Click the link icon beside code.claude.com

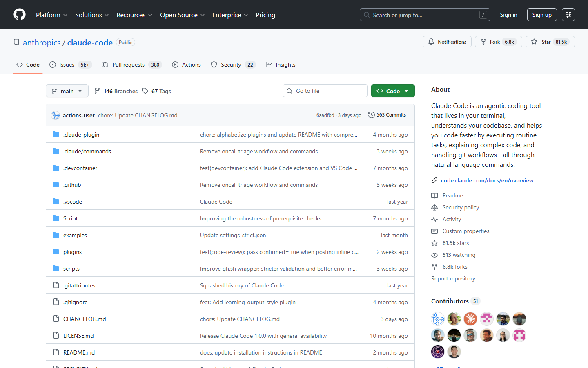point(434,180)
